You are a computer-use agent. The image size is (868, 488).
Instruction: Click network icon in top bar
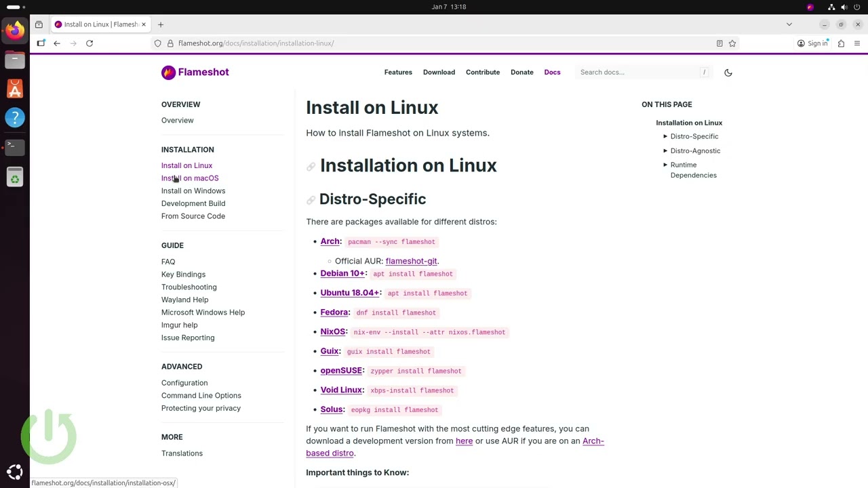pos(831,7)
